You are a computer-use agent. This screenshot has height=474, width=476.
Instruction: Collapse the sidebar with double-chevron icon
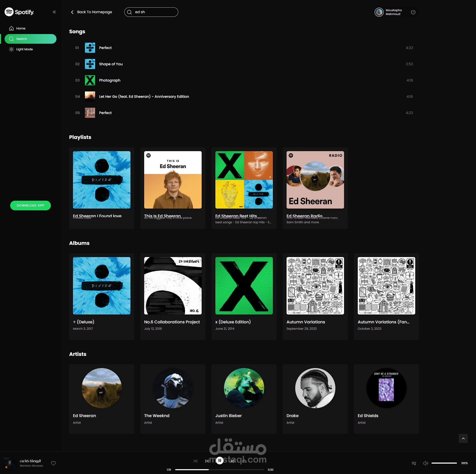pyautogui.click(x=54, y=12)
